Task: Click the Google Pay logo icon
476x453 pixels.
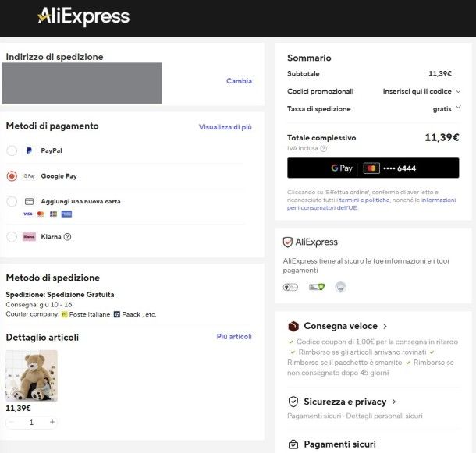Action: pos(29,176)
